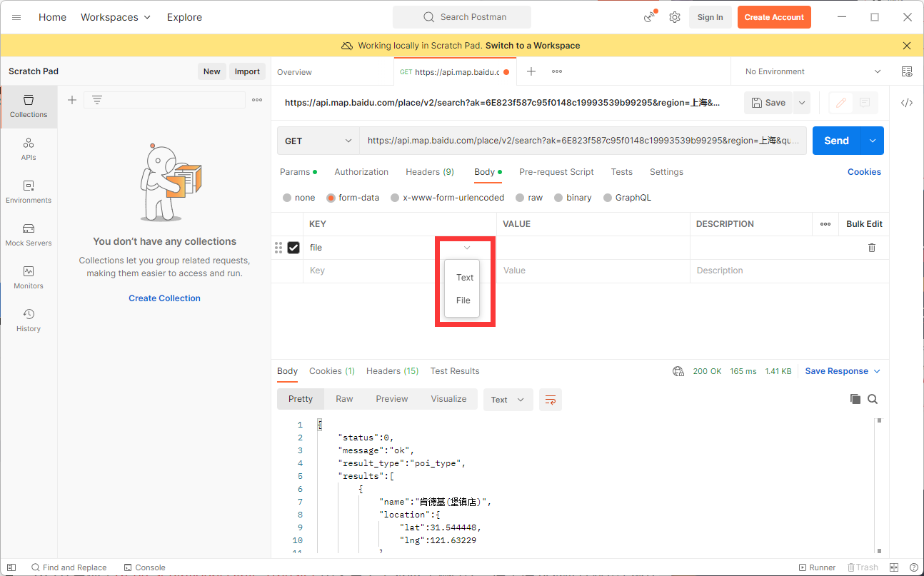Click the network globe icon in response
The width and height of the screenshot is (924, 576).
pyautogui.click(x=678, y=371)
